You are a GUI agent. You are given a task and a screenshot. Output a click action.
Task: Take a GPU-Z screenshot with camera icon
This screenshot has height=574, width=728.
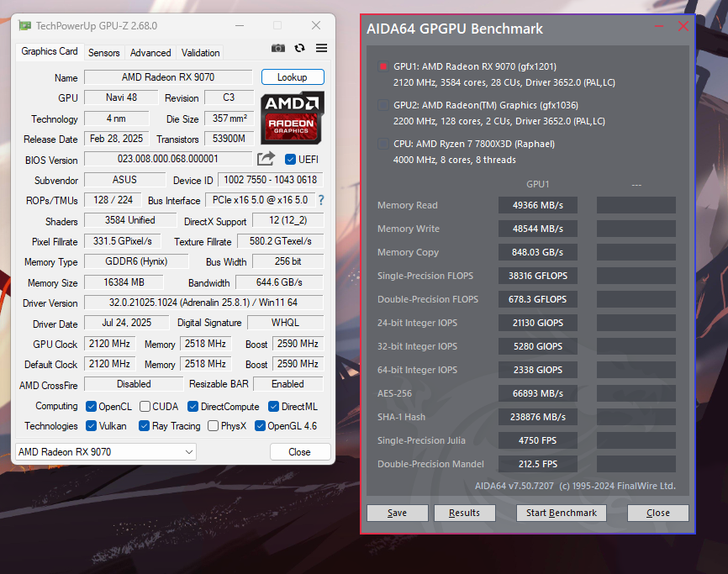pyautogui.click(x=277, y=48)
